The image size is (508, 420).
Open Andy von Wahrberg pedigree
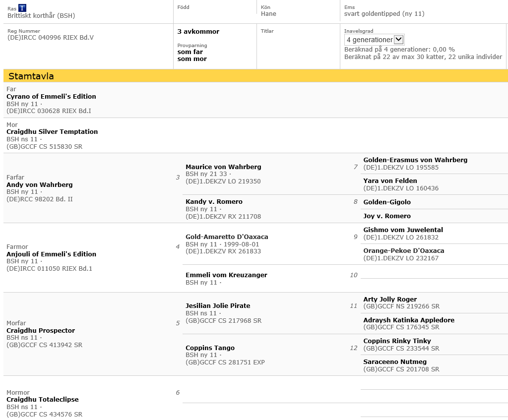coord(40,184)
